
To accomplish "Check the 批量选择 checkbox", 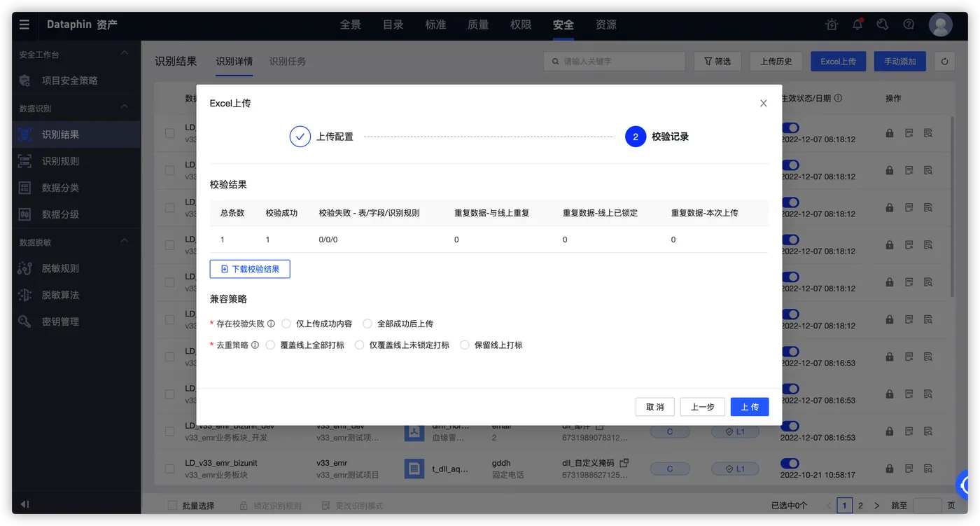I will (172, 505).
